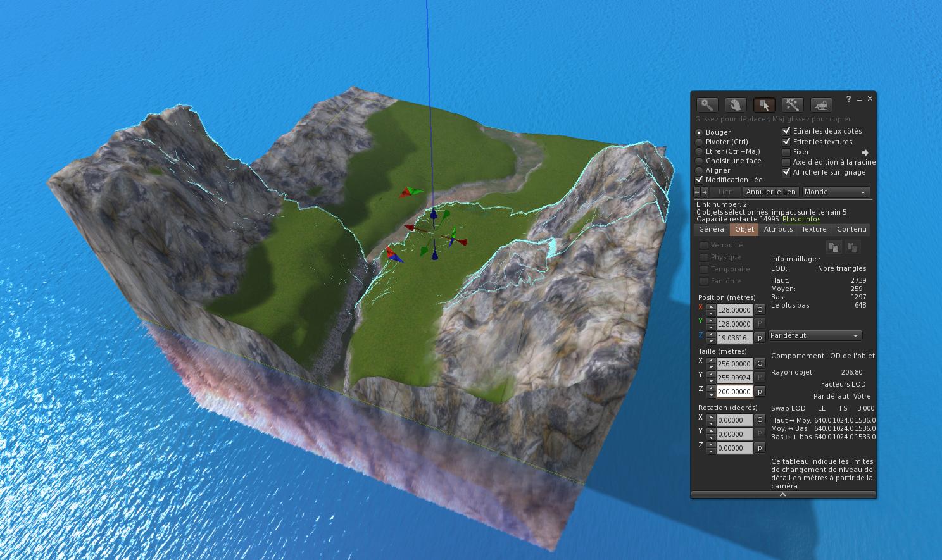Screen dimensions: 942x560
Task: Switch to the Texture tab
Action: point(813,229)
